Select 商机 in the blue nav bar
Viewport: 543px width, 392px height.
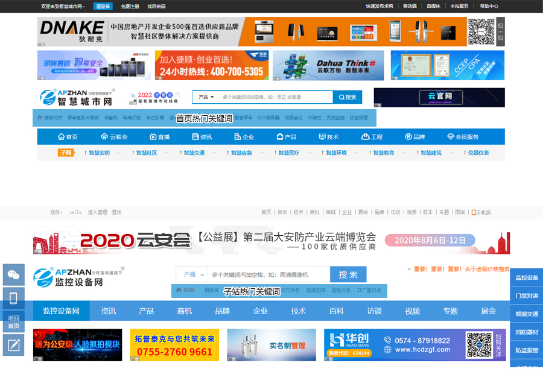(184, 311)
